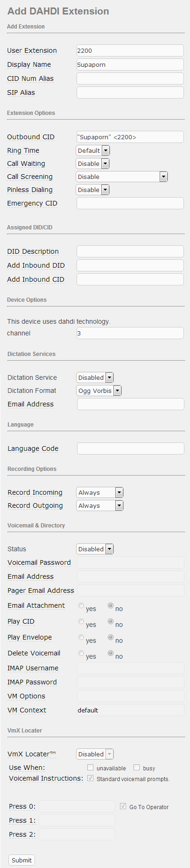
Task: Click into the channel input field
Action: click(130, 333)
